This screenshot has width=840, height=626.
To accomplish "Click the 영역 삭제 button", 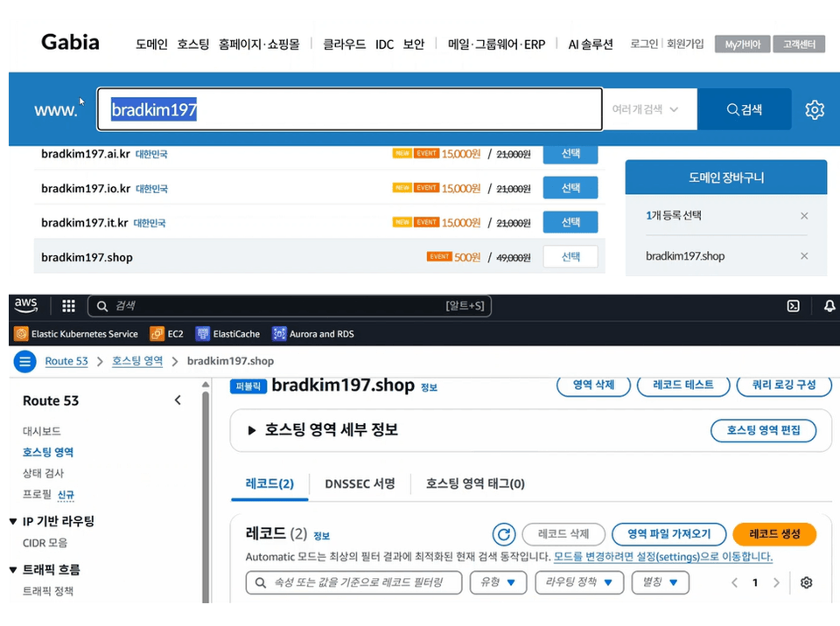I will tap(593, 385).
